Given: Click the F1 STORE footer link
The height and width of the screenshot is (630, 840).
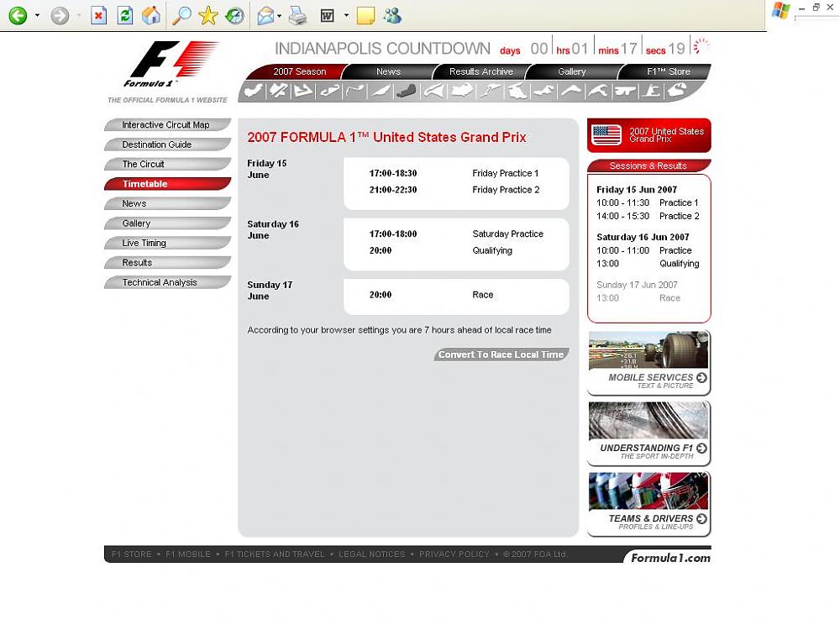Looking at the screenshot, I should [132, 554].
